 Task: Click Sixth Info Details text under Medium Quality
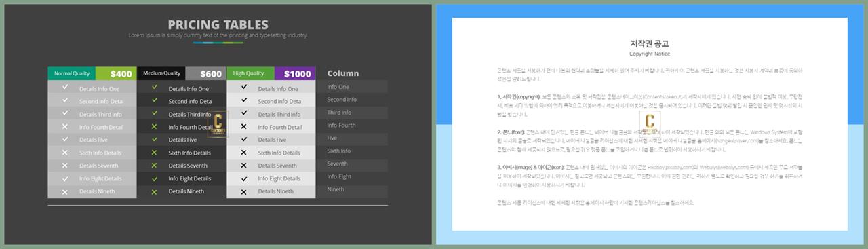pyautogui.click(x=189, y=153)
